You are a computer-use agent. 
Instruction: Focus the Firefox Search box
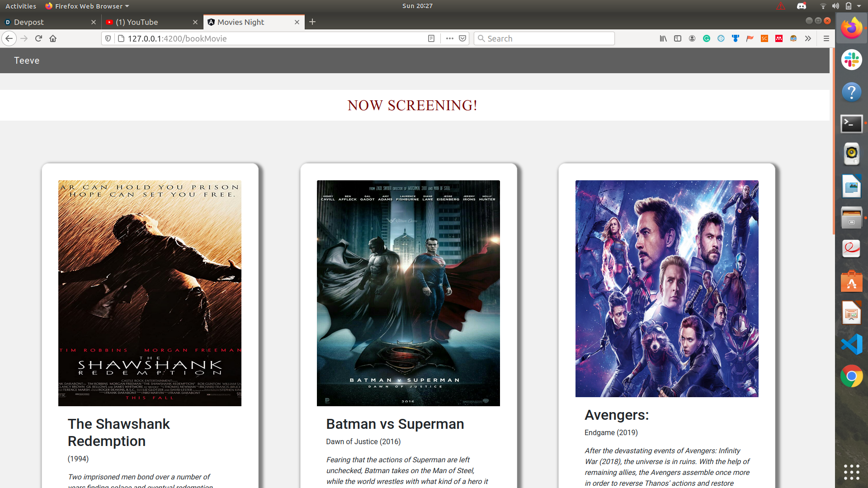click(547, 38)
